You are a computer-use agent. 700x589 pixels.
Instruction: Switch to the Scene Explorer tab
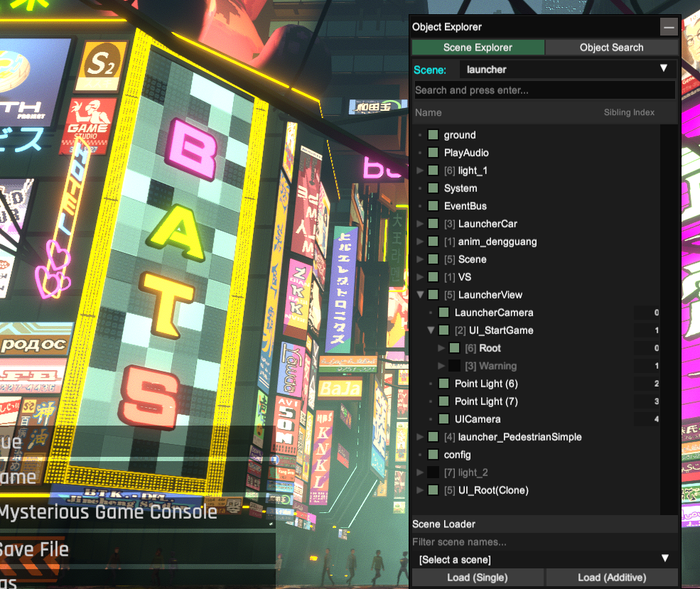478,48
